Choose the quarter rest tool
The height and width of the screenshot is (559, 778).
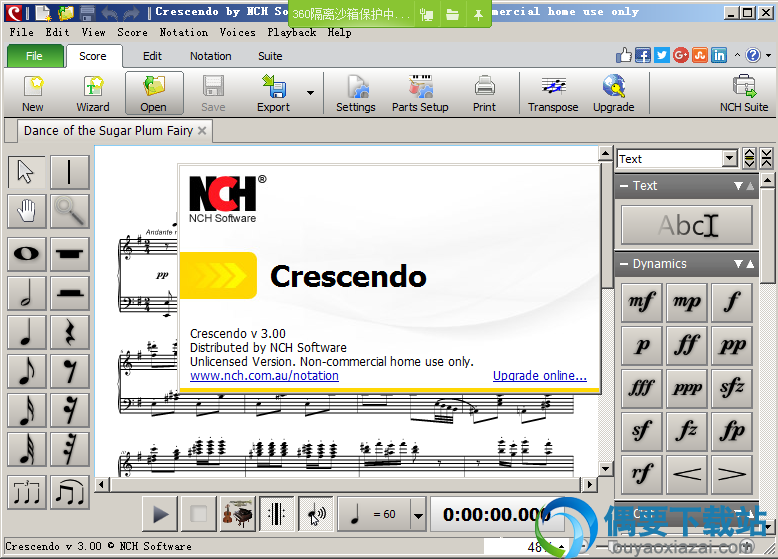[x=69, y=332]
